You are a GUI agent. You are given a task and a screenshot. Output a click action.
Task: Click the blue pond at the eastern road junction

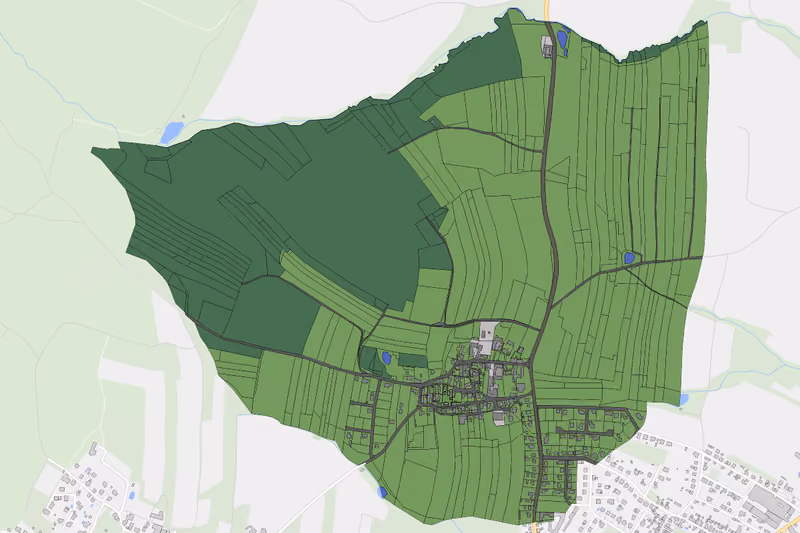[x=629, y=258]
